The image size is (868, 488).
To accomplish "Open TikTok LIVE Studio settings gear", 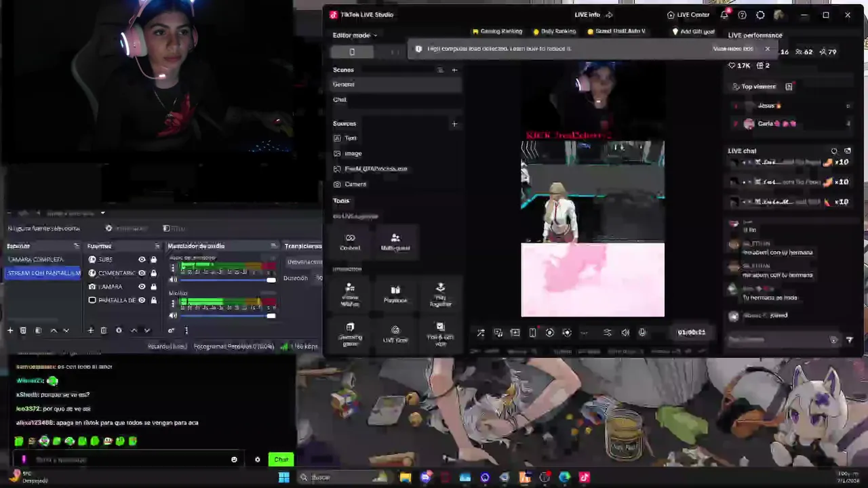I will [760, 15].
